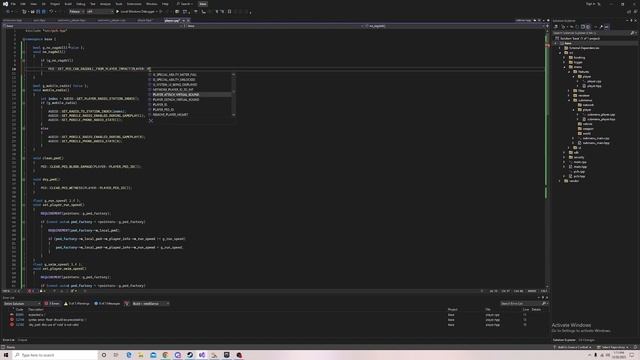
Task: Select REMOVE_PLAYER_HELMET suggestion
Action: tap(190, 115)
